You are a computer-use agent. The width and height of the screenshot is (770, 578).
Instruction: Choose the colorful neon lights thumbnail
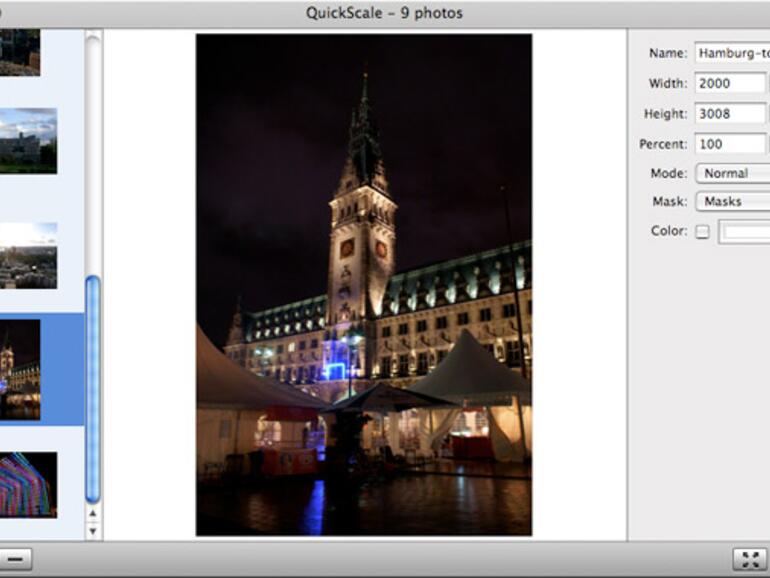pyautogui.click(x=28, y=484)
